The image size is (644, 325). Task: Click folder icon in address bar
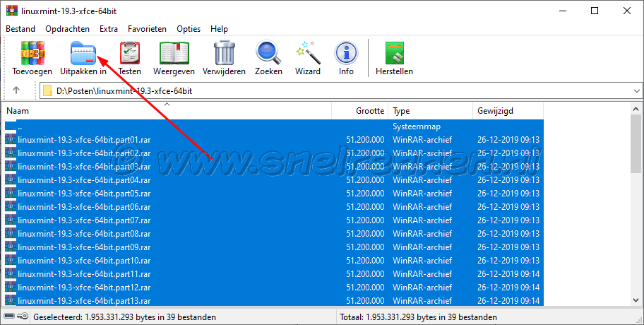pos(47,91)
